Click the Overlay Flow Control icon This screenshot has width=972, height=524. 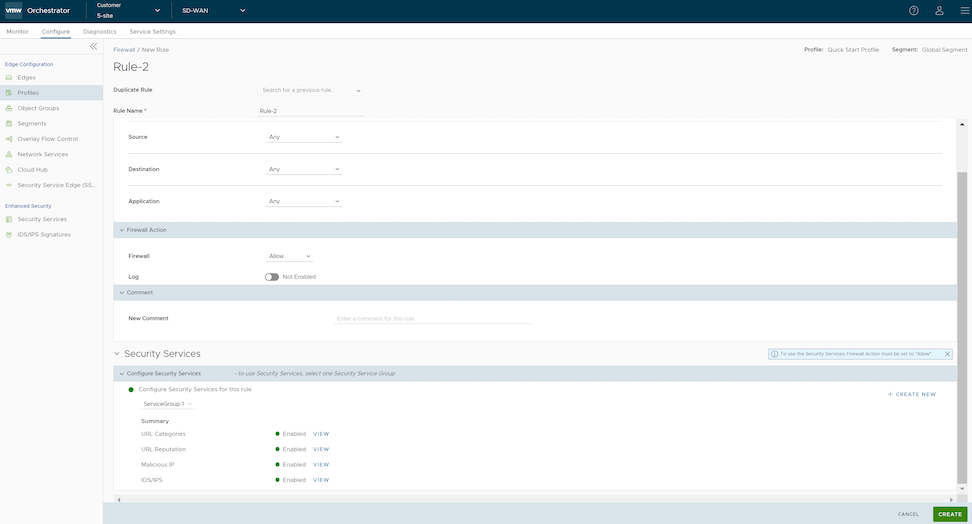click(x=9, y=139)
